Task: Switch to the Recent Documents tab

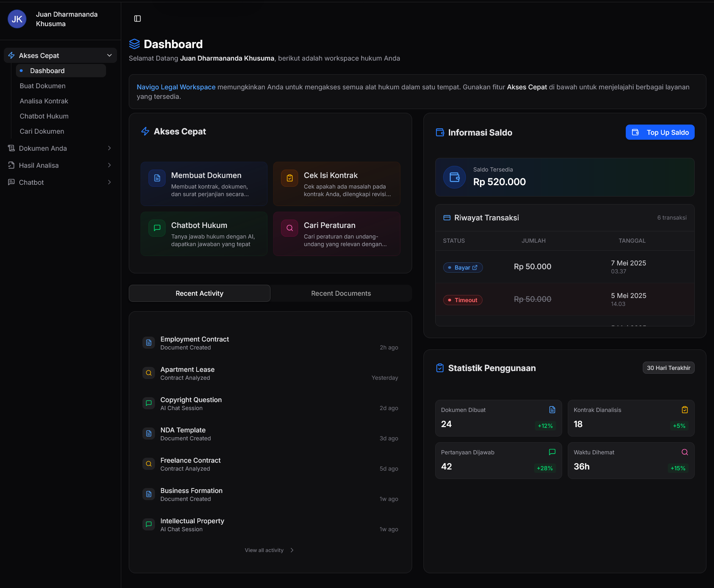Action: click(x=341, y=293)
